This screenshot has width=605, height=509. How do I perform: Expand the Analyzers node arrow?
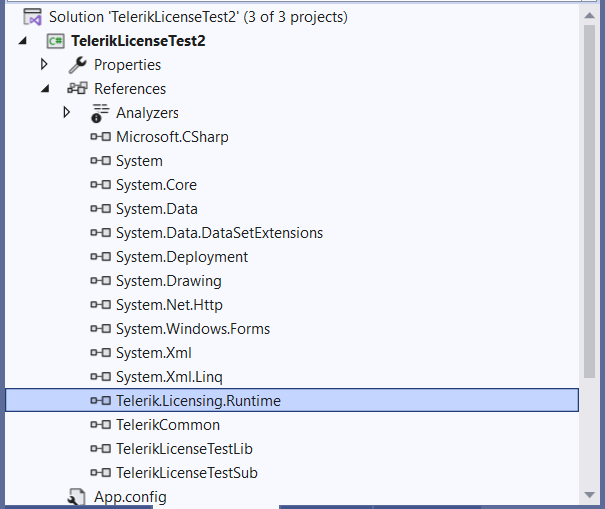(x=66, y=113)
